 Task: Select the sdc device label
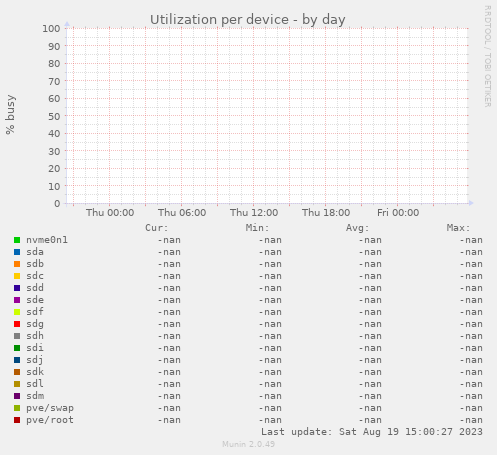pos(35,276)
